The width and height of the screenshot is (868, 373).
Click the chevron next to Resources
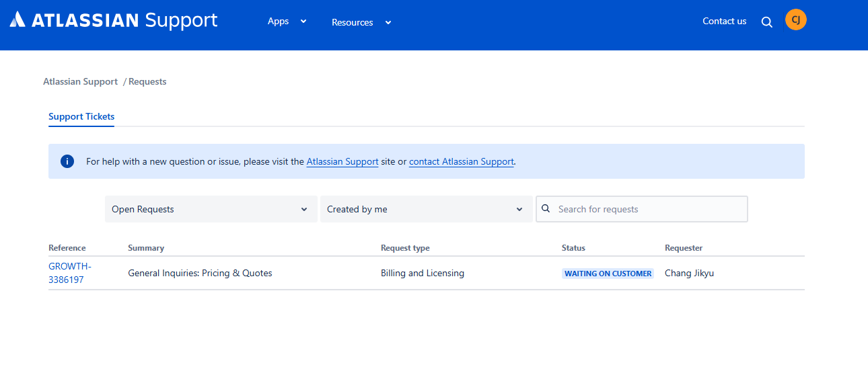pyautogui.click(x=388, y=23)
